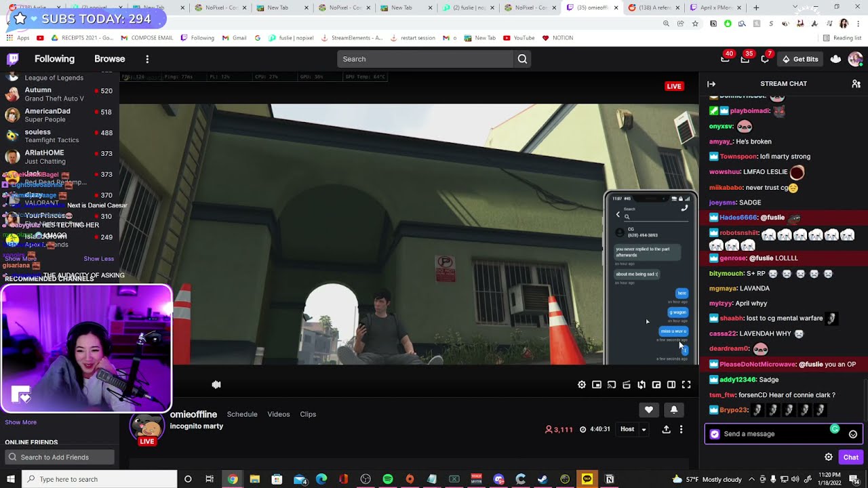Open notifications inbox with badge 35

point(745,59)
